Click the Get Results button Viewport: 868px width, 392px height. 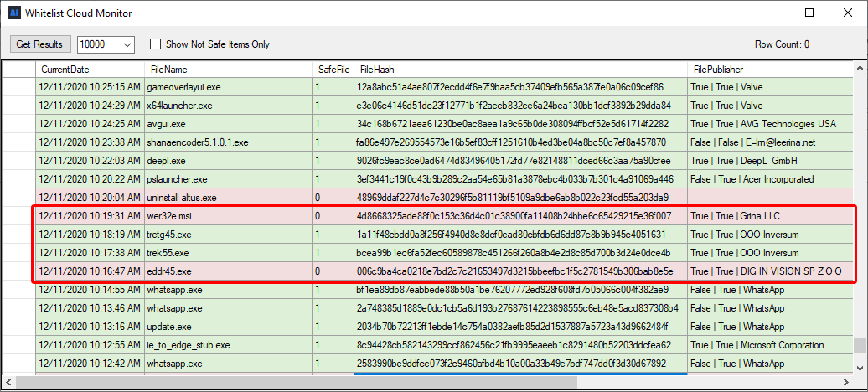point(39,44)
